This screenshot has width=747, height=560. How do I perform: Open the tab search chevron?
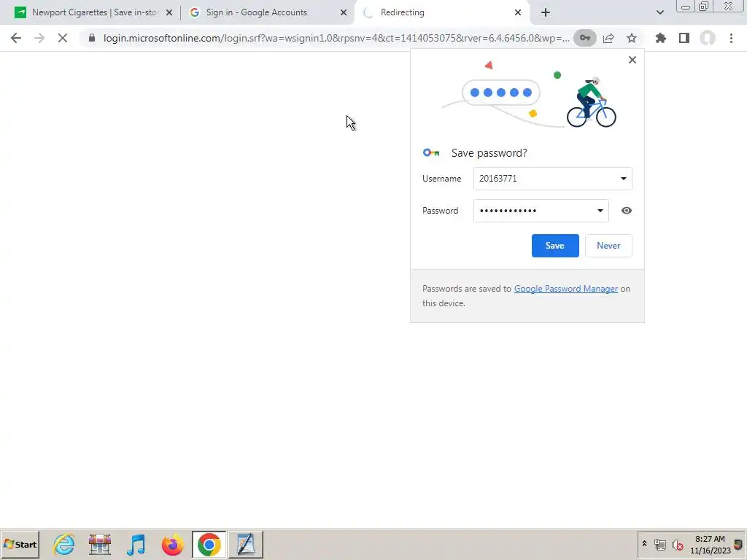tap(659, 12)
